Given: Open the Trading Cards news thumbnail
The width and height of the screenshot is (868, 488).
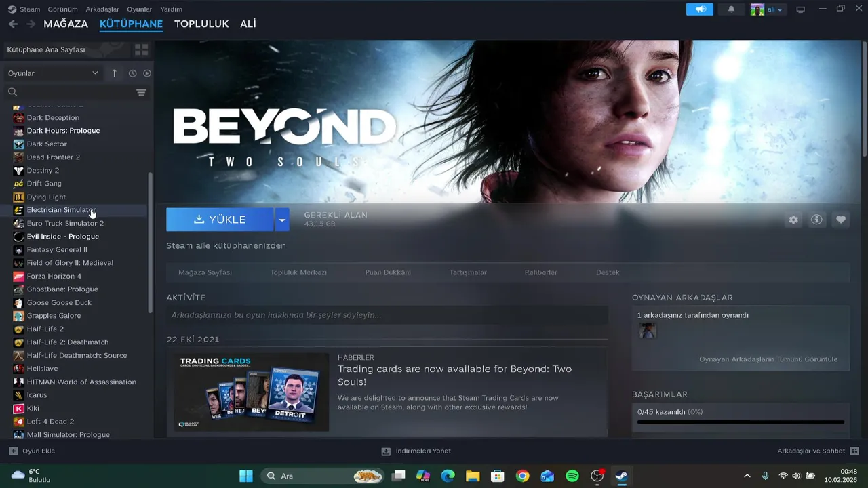Looking at the screenshot, I should pos(251,392).
